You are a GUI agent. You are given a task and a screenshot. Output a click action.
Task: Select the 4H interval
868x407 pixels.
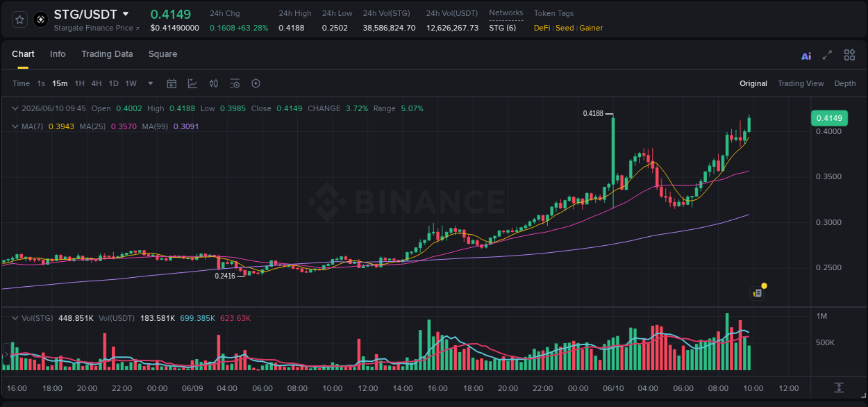coord(97,83)
